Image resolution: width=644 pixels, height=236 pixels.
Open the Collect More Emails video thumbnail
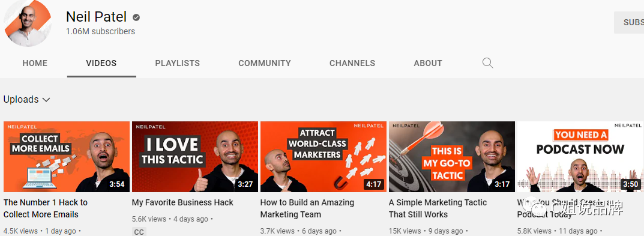pos(67,157)
